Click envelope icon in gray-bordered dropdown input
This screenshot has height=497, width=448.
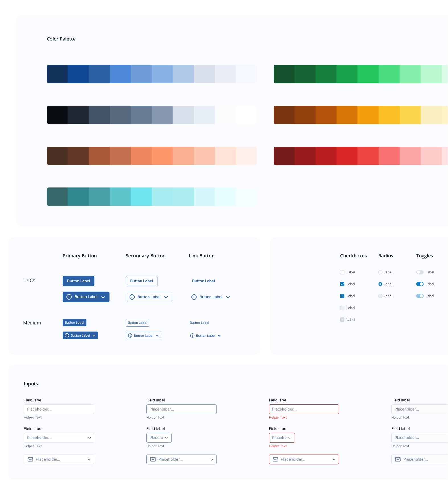pos(30,459)
